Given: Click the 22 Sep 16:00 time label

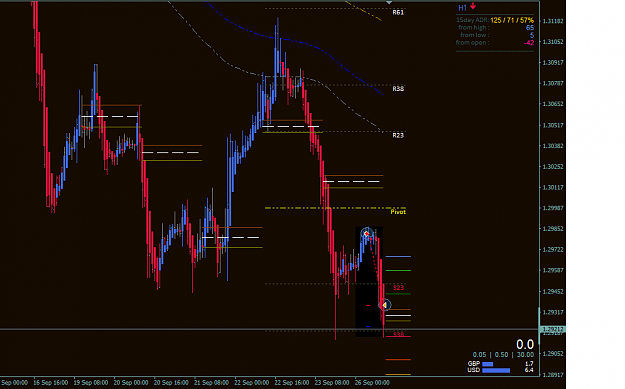Looking at the screenshot, I should pyautogui.click(x=292, y=383).
